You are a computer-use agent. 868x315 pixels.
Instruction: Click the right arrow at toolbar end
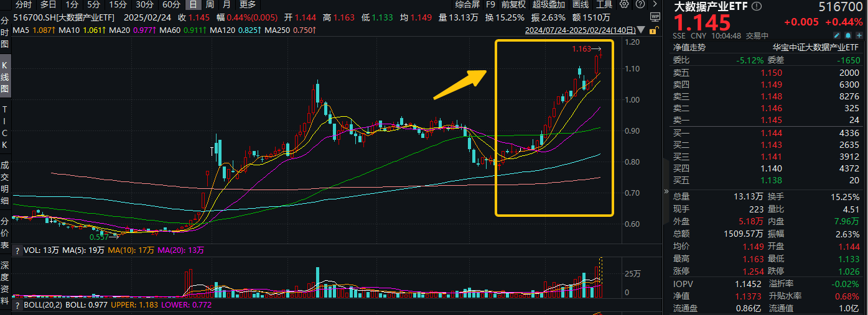[654, 4]
